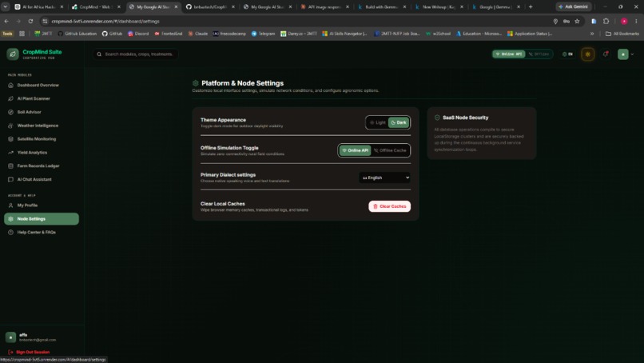Reload the page
This screenshot has height=363, width=644.
click(30, 22)
